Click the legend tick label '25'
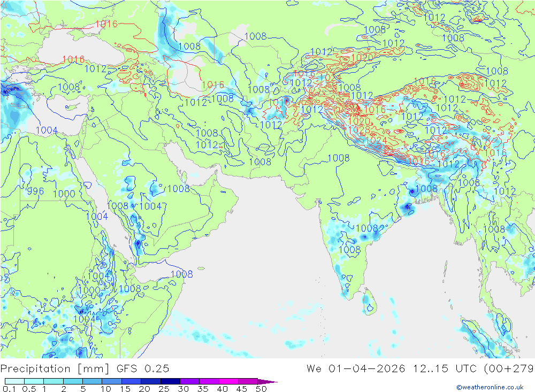The image size is (535, 392). 164,389
